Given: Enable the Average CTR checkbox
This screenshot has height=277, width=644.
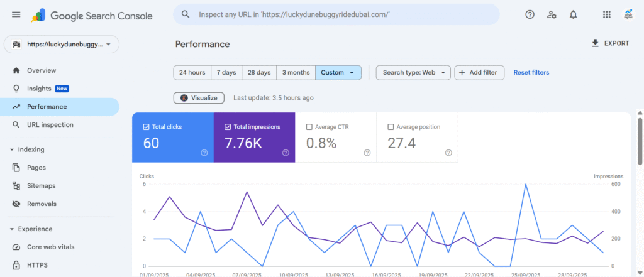Looking at the screenshot, I should pos(309,127).
